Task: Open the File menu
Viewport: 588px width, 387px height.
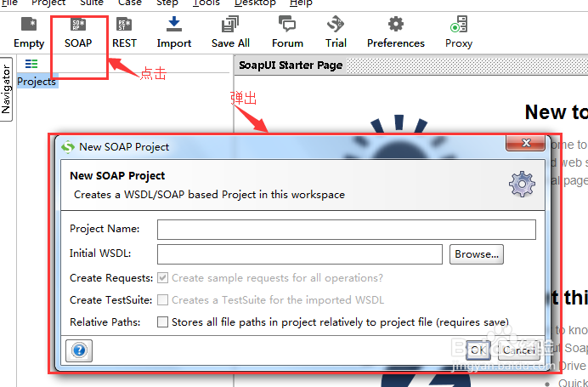Action: click(x=9, y=3)
